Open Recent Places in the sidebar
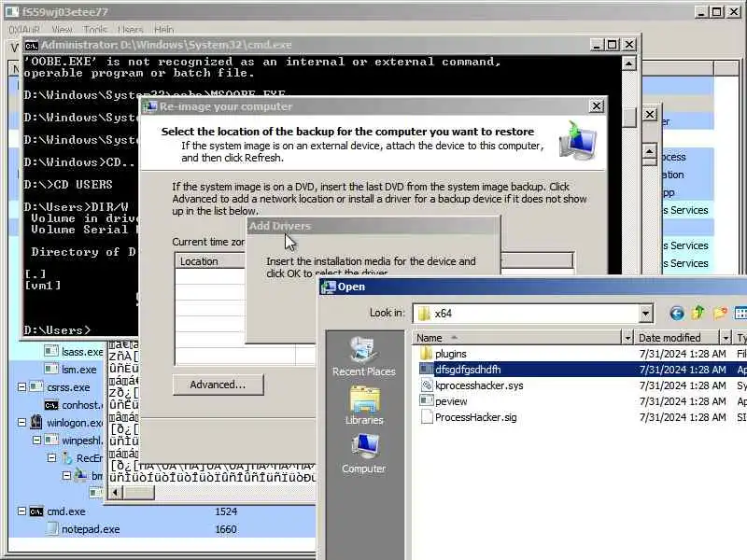 click(x=363, y=357)
